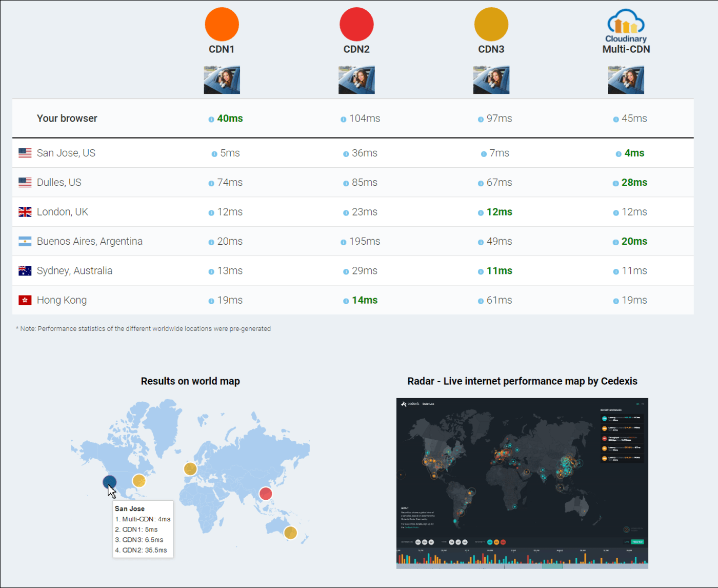Click the tooltip line 'Multi-CDN: 4ms'
Viewport: 718px width, 588px height.
coord(143,519)
